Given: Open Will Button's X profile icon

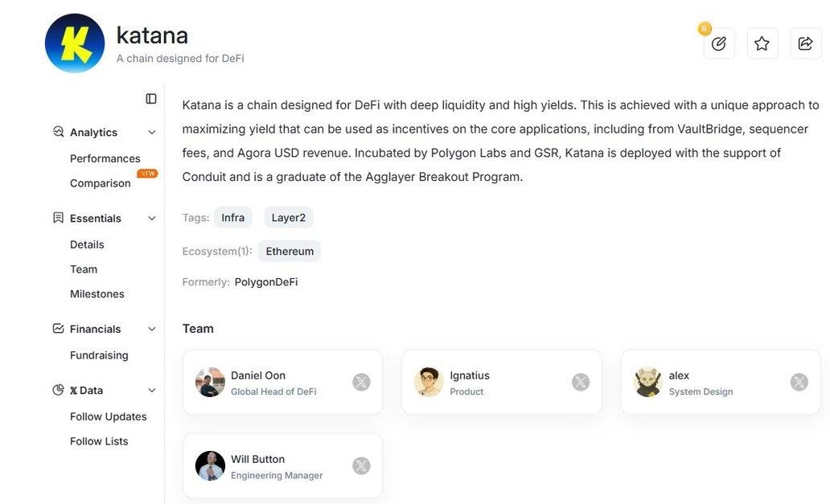Looking at the screenshot, I should [x=361, y=466].
